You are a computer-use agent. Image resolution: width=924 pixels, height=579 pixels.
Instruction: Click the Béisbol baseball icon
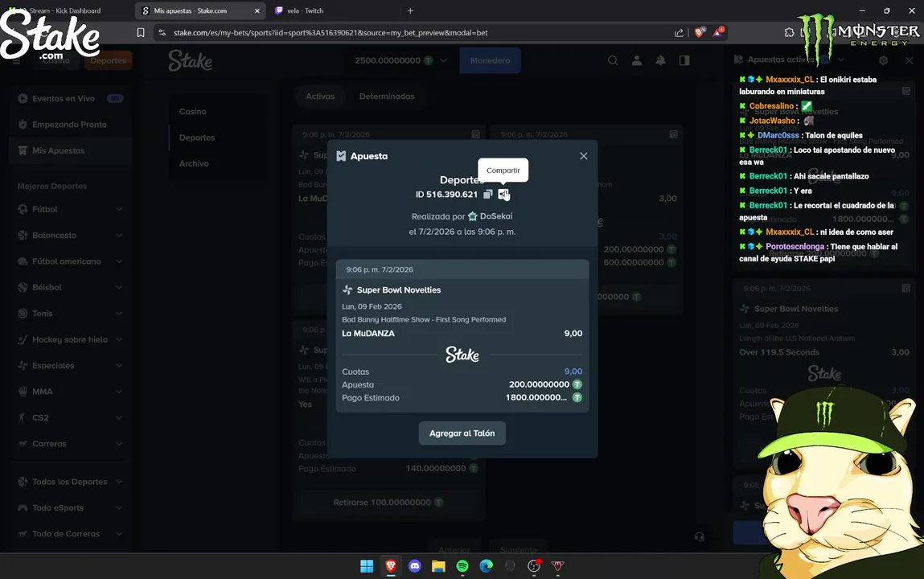coord(23,287)
